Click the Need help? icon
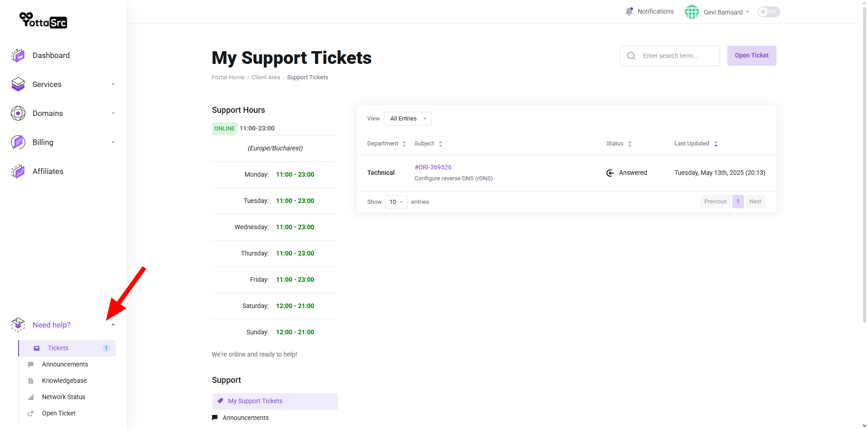 point(18,325)
